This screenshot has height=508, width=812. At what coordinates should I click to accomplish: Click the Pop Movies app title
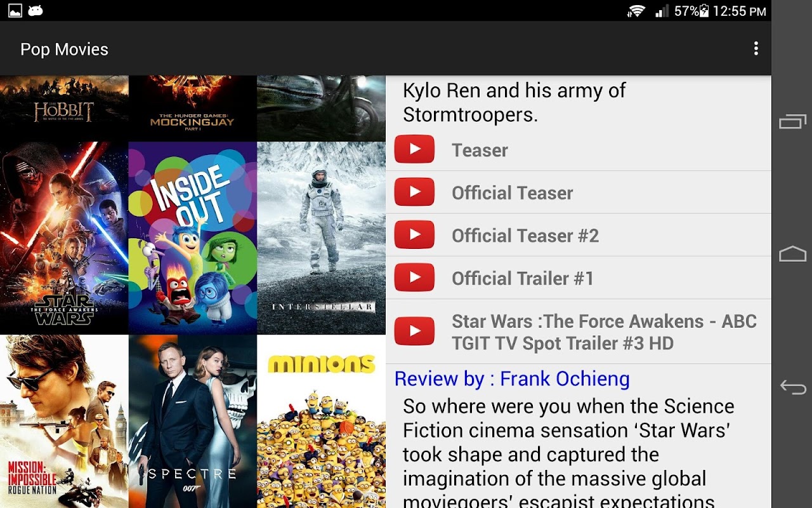[x=64, y=50]
